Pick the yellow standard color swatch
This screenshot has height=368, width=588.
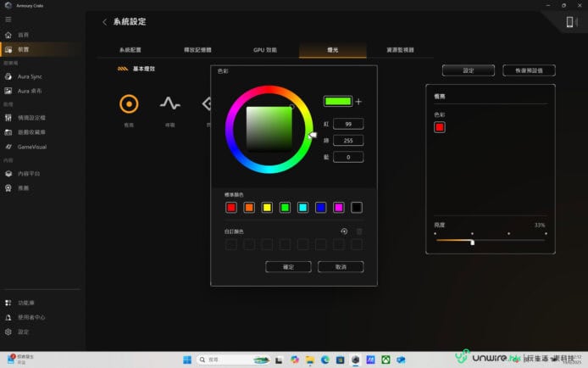pyautogui.click(x=267, y=207)
